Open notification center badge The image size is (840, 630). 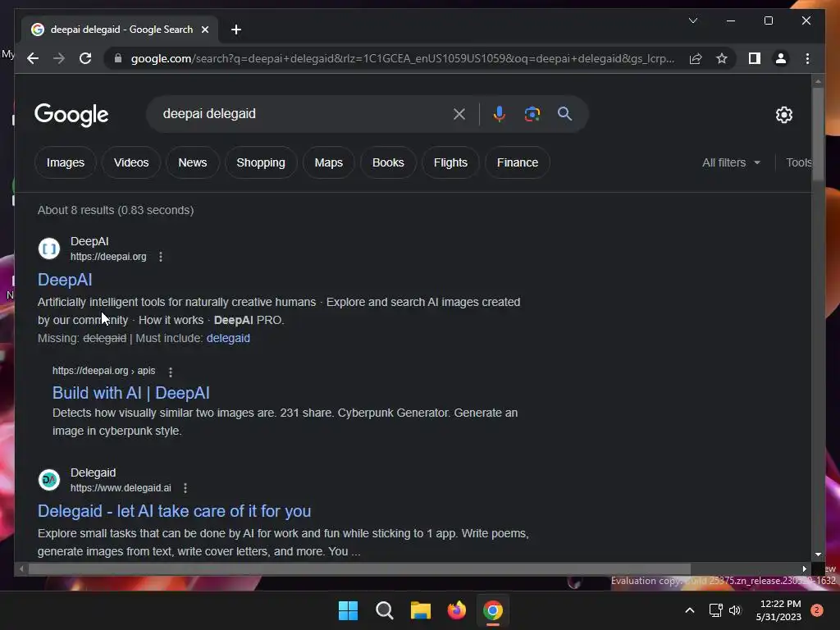click(816, 610)
